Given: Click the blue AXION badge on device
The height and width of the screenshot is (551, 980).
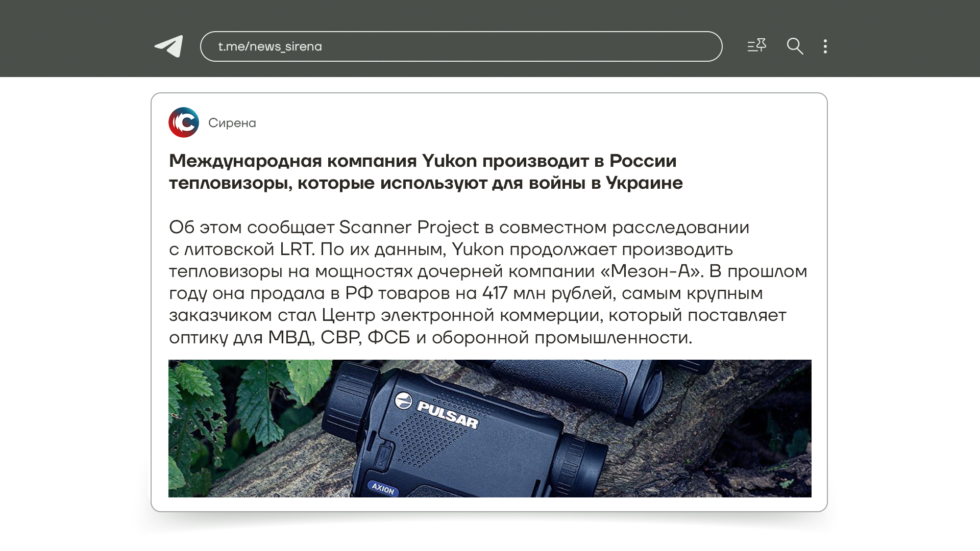Looking at the screenshot, I should point(383,489).
